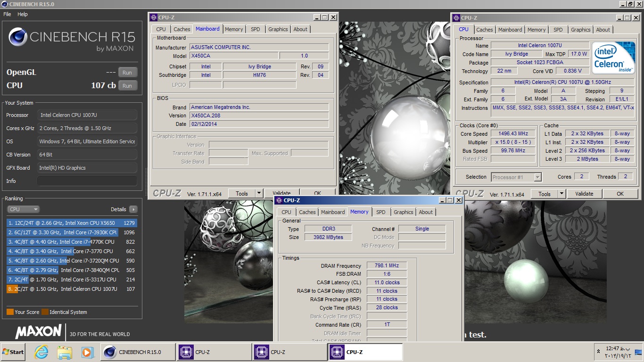Click the Cinebench R15 logo icon

point(17,37)
